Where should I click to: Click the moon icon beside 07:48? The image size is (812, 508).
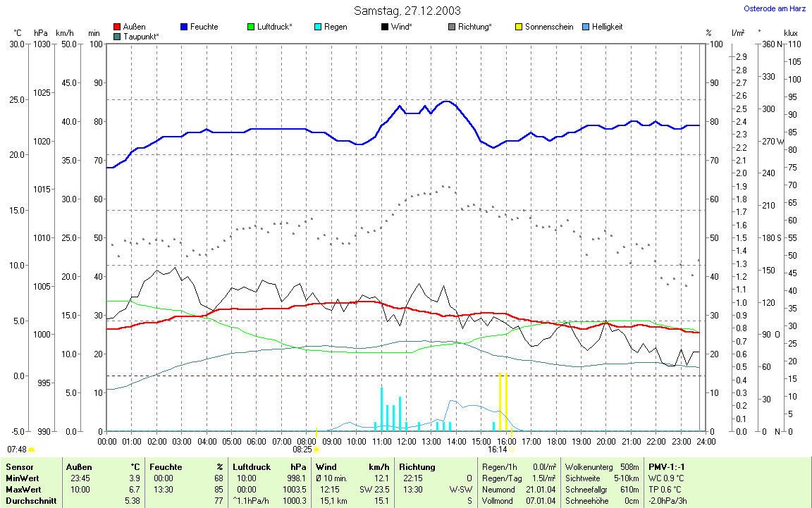[32, 449]
